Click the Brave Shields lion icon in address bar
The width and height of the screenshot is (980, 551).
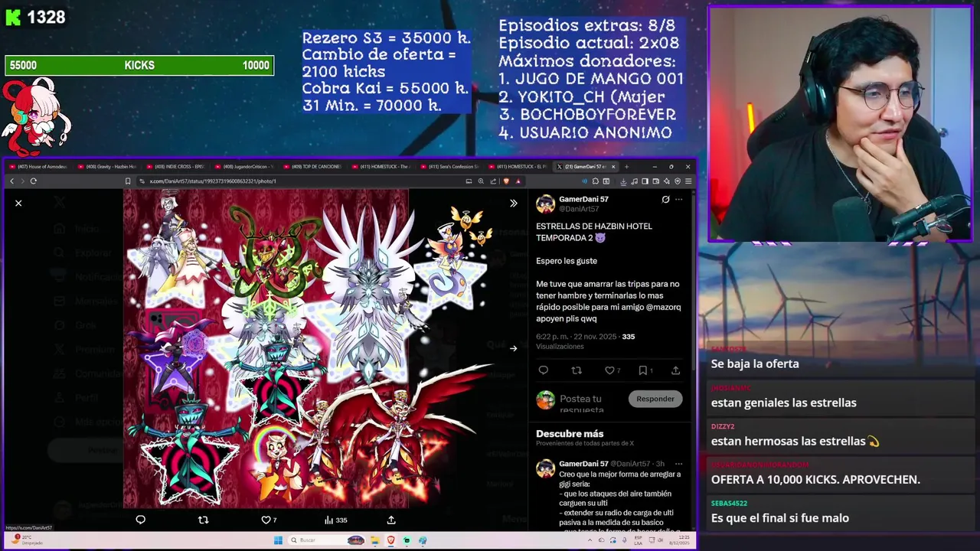(506, 181)
